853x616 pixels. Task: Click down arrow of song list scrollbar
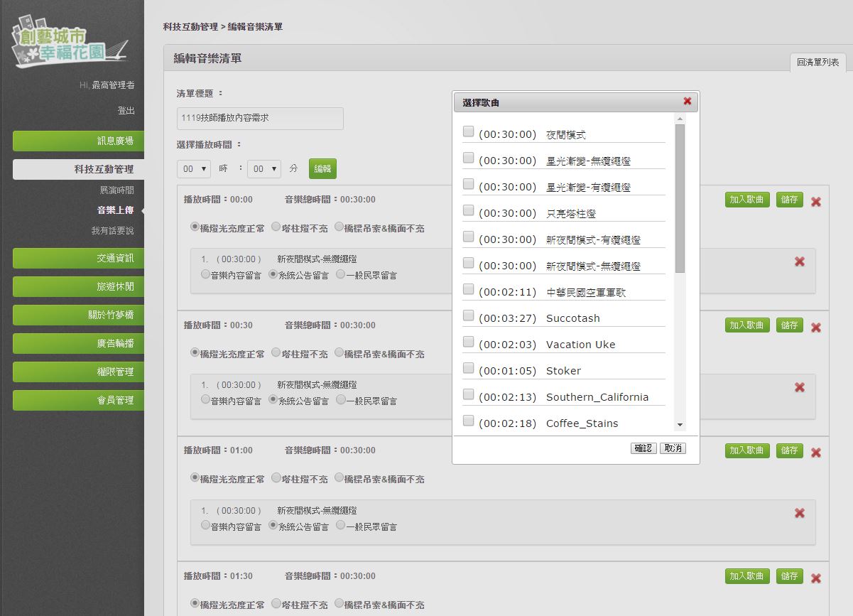point(680,425)
